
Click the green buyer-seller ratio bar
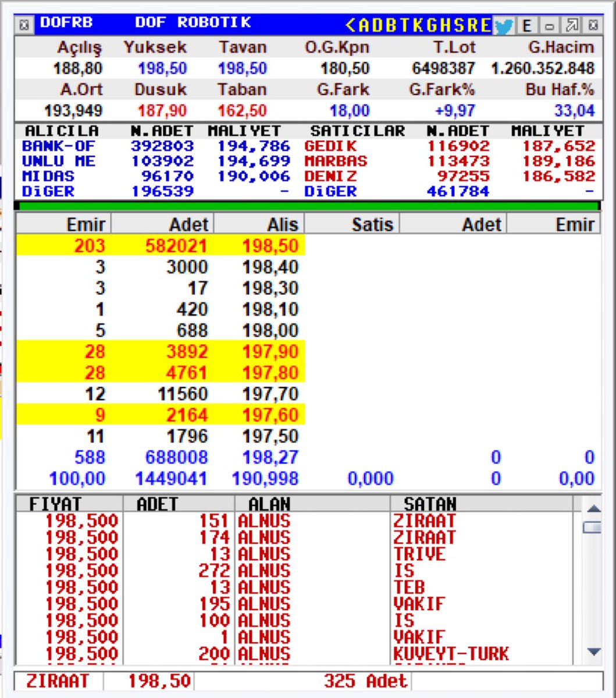pos(308,206)
